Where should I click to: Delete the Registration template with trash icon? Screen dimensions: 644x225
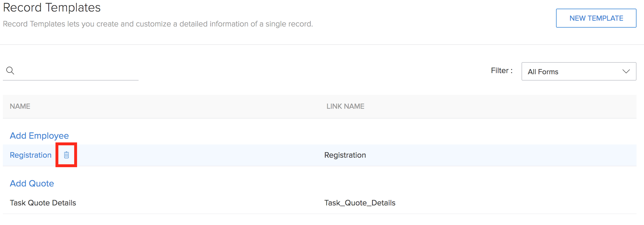[x=66, y=155]
